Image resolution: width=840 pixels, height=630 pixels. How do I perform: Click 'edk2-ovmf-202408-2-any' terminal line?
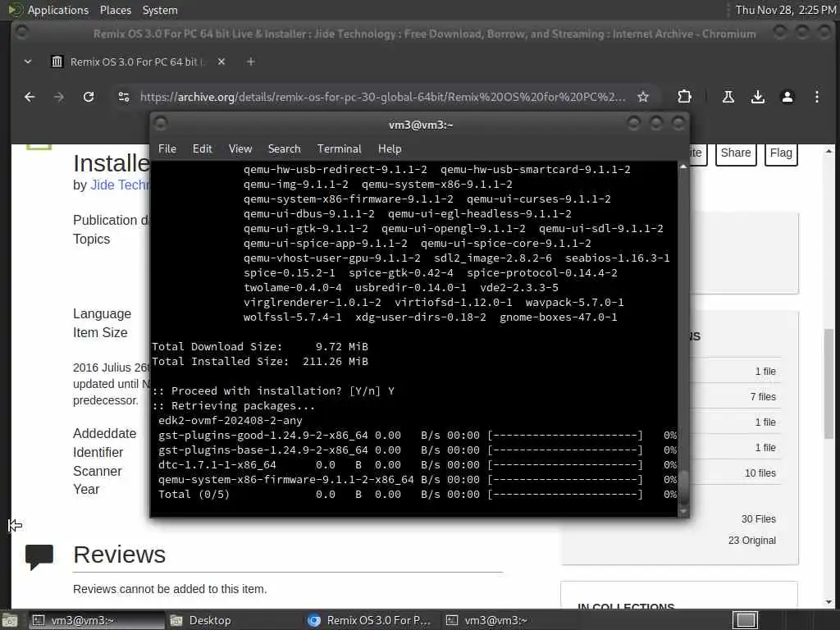click(231, 421)
